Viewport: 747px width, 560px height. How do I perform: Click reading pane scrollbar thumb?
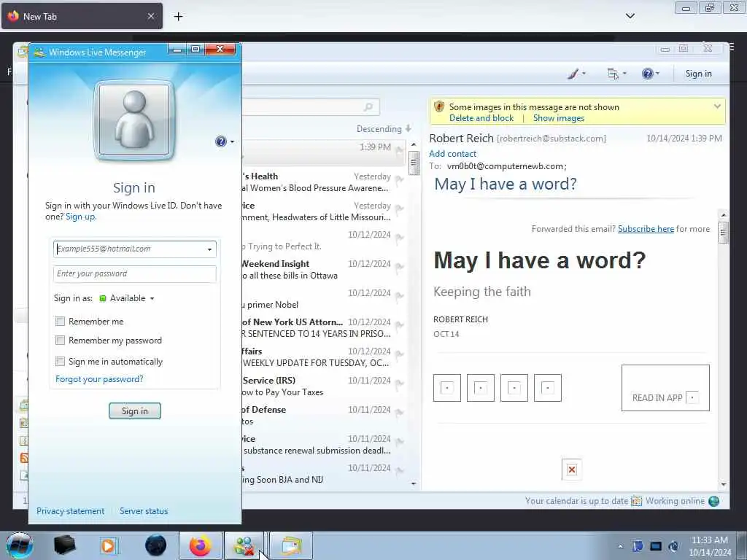[723, 233]
